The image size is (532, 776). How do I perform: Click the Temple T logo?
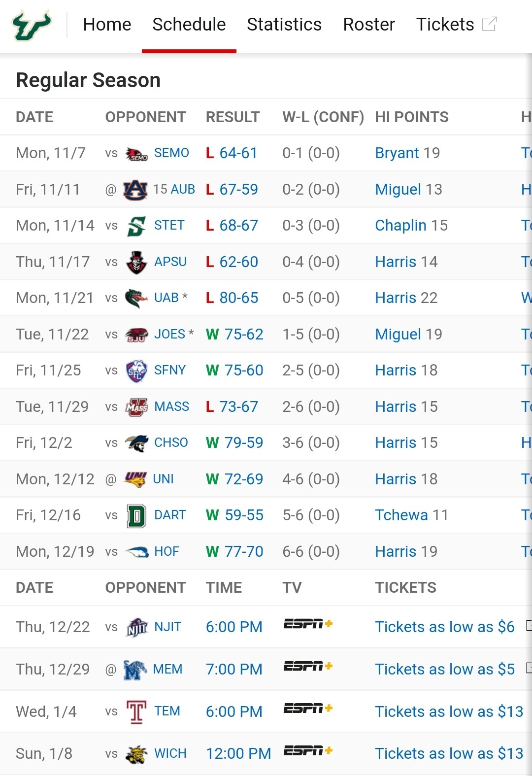(x=136, y=712)
